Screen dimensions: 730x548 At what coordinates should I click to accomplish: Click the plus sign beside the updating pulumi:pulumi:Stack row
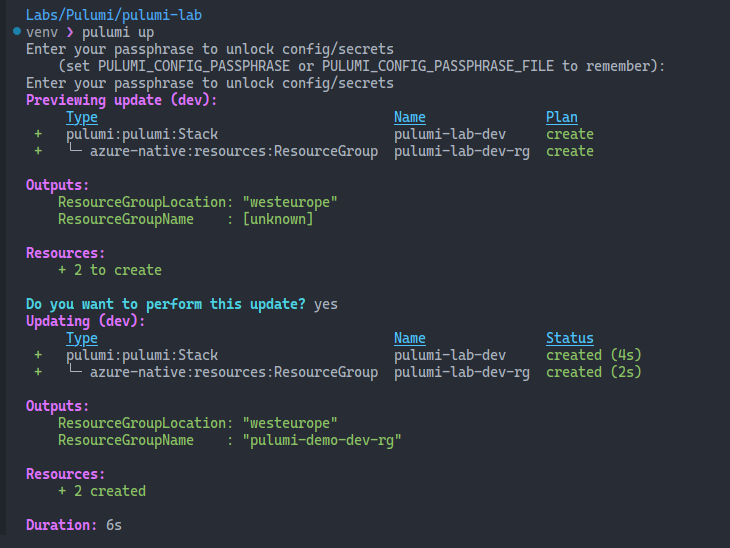(x=38, y=355)
